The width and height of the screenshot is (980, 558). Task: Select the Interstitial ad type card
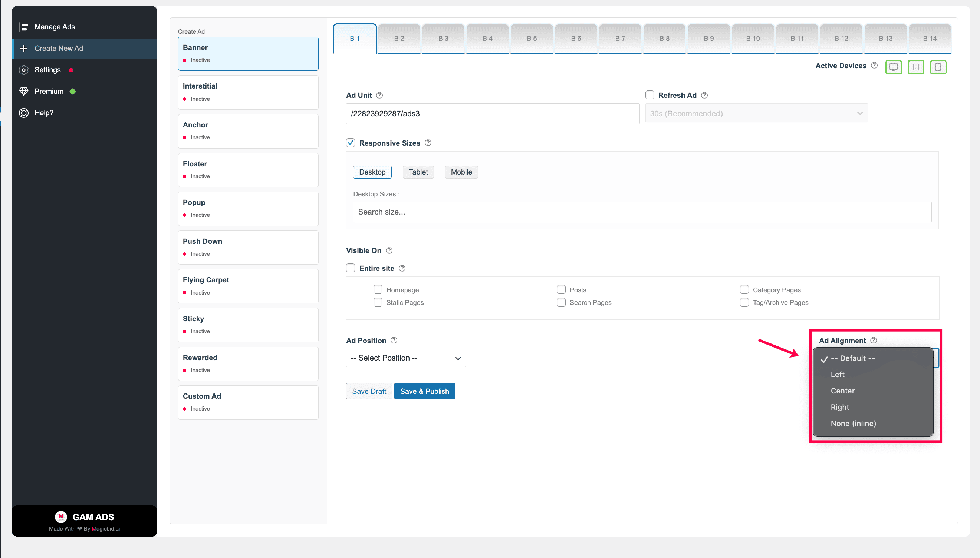click(248, 92)
